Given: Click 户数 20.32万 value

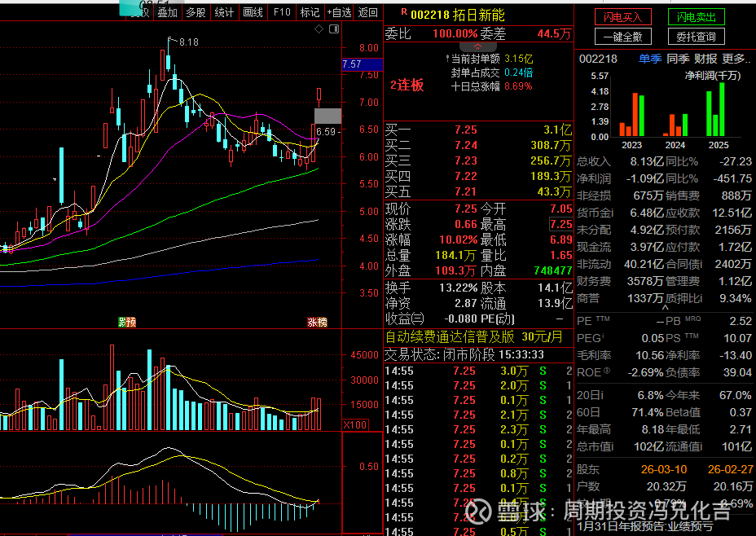Looking at the screenshot, I should click(x=666, y=486).
